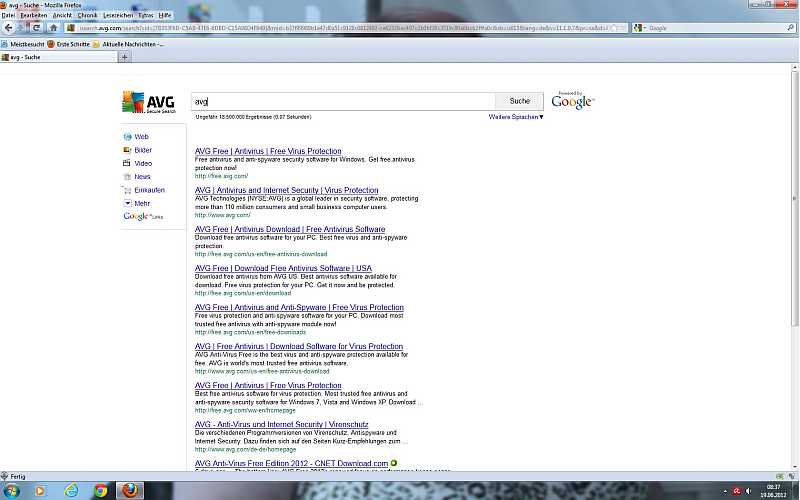Launch Internet Explorer from the taskbar
Screen dimensions: 800x500
(71, 491)
